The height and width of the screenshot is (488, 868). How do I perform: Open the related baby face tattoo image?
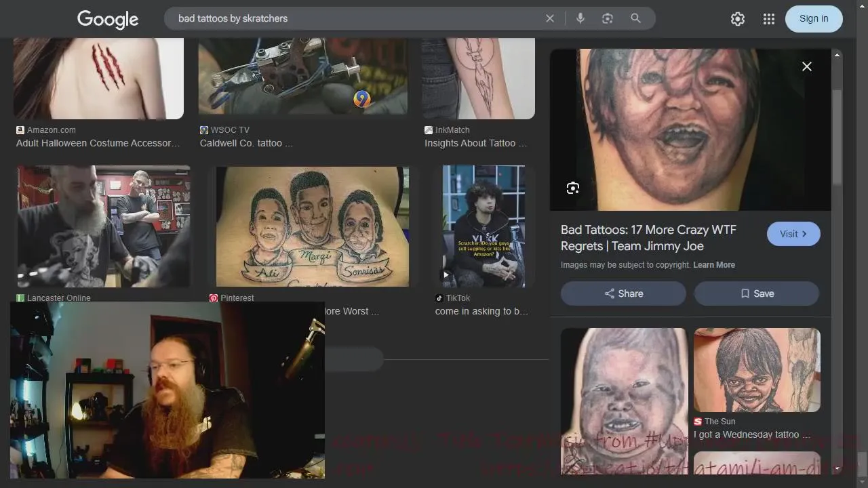pos(624,400)
